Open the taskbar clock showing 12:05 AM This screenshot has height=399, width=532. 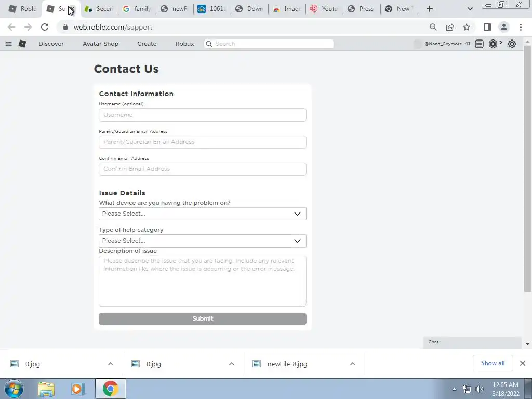506,389
